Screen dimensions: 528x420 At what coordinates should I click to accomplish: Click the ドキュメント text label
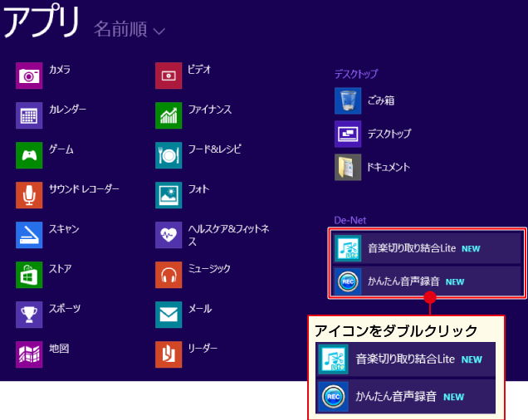point(389,167)
